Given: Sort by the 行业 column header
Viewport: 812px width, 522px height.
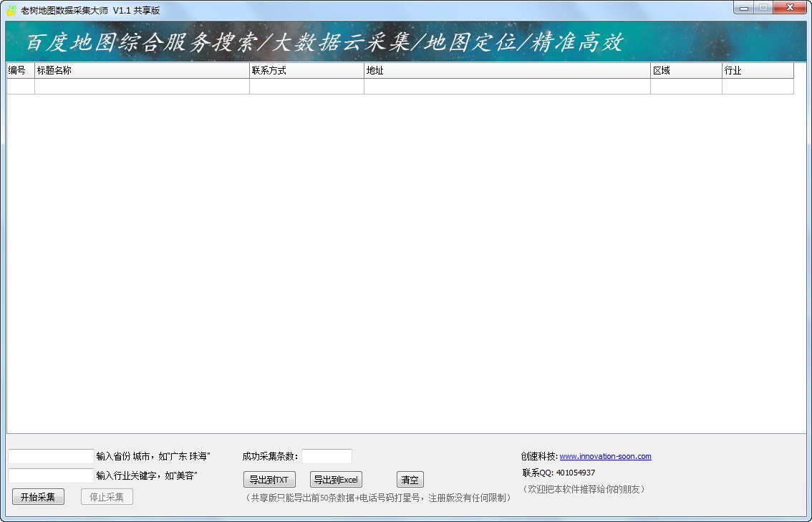Looking at the screenshot, I should click(x=758, y=70).
